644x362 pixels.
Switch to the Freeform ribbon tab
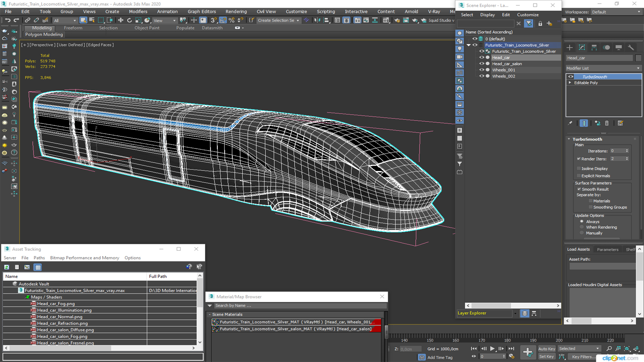click(73, 28)
